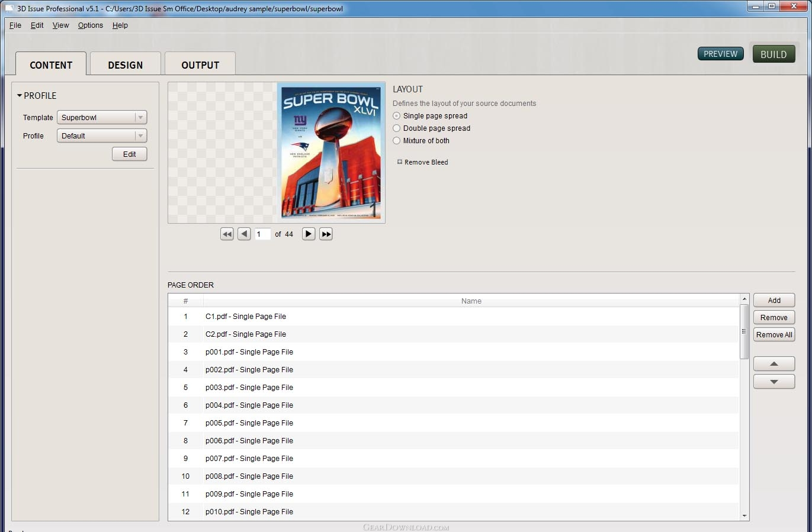Image resolution: width=812 pixels, height=532 pixels.
Task: Switch to the DESIGN tab
Action: [126, 64]
